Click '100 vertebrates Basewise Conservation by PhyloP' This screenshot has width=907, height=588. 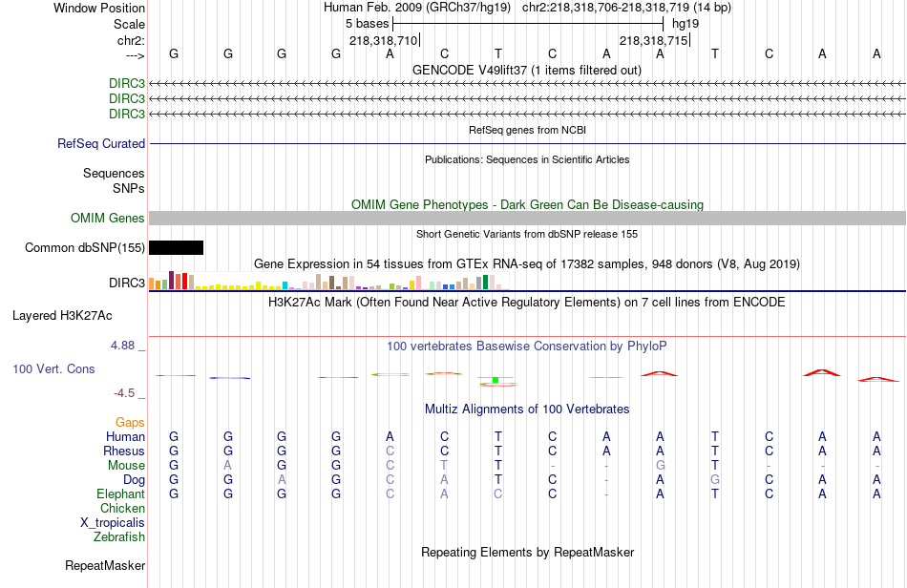[x=527, y=346]
